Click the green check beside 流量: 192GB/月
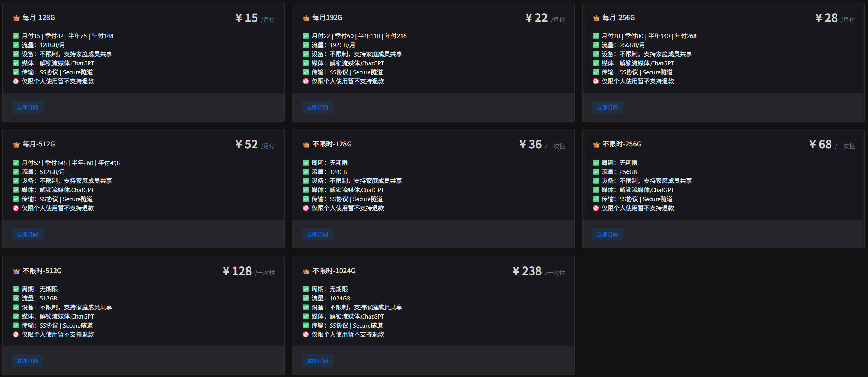The width and height of the screenshot is (868, 377). [x=306, y=45]
